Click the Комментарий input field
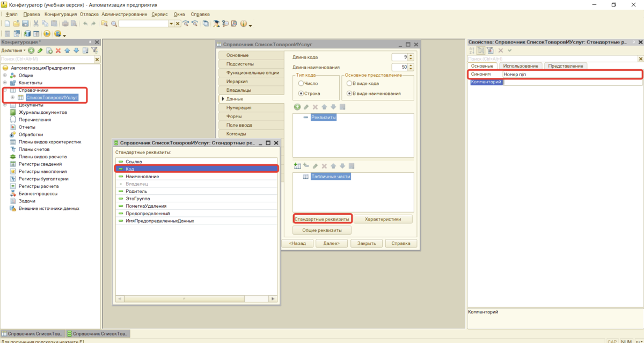644x343 pixels. coord(572,82)
